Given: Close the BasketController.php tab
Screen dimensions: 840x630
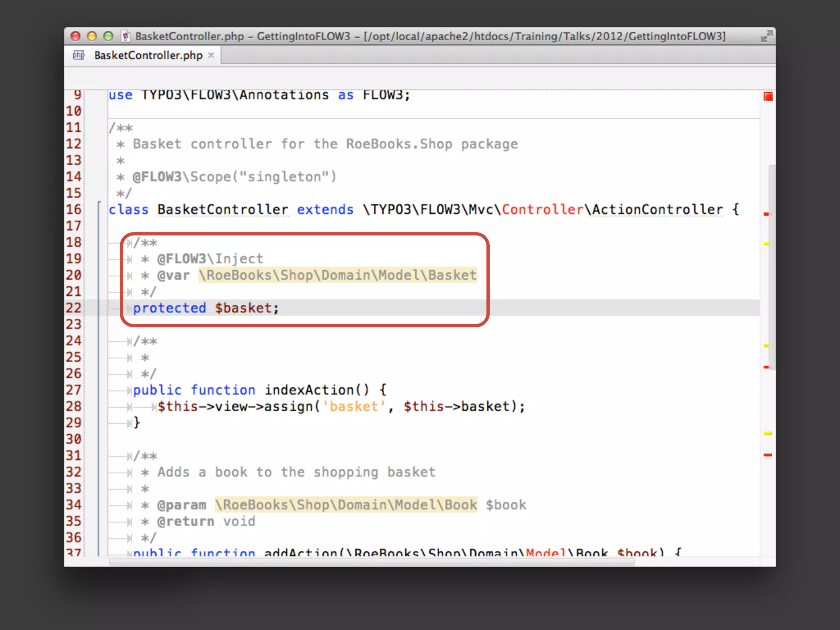Looking at the screenshot, I should click(211, 55).
